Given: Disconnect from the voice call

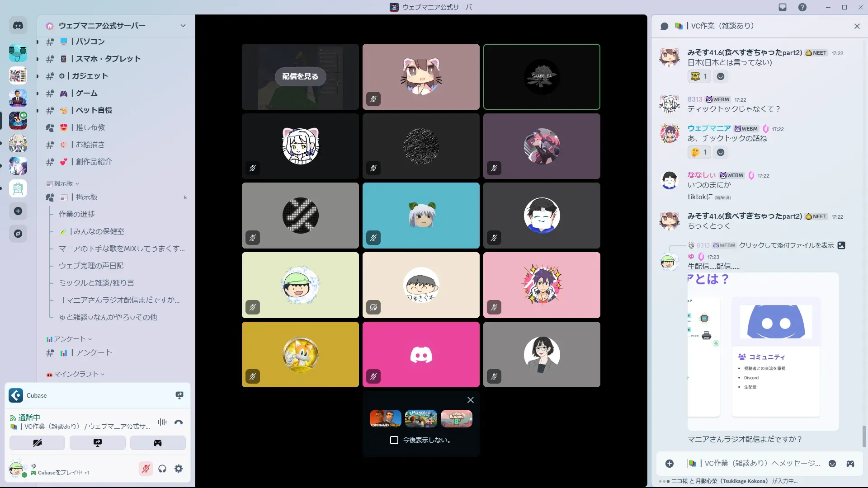Looking at the screenshot, I should click(x=179, y=422).
